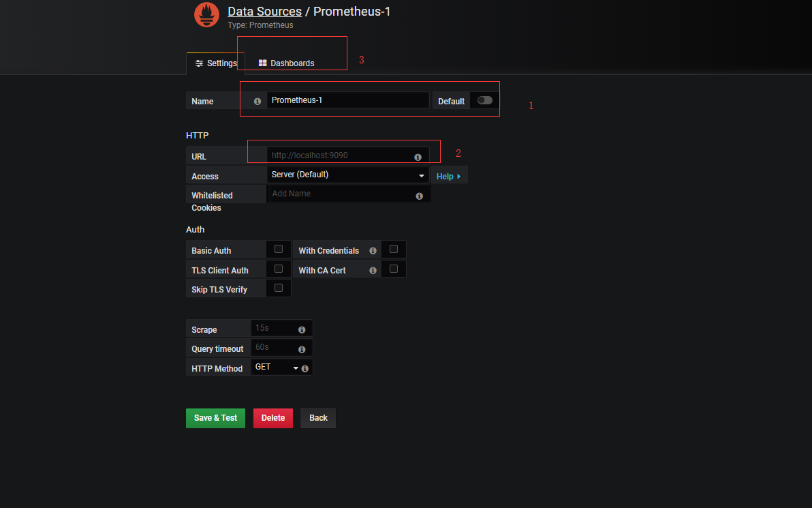The width and height of the screenshot is (812, 508).
Task: Click the info icon in Whitelisted Cookies field
Action: pos(420,196)
